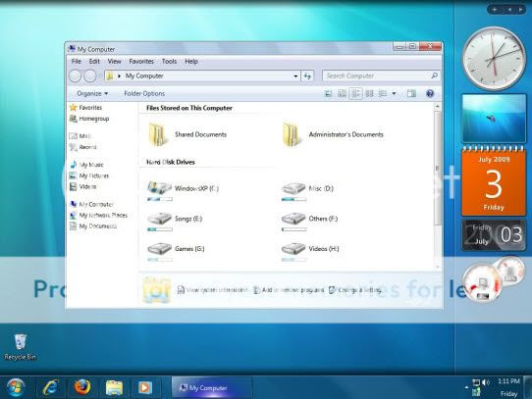Click Folder Options in toolbar
The width and height of the screenshot is (532, 399).
point(144,93)
